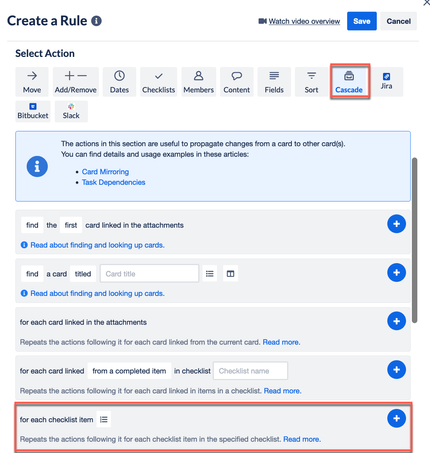
Task: Click the checklist icon next to 'for each checklist item'
Action: (x=104, y=419)
